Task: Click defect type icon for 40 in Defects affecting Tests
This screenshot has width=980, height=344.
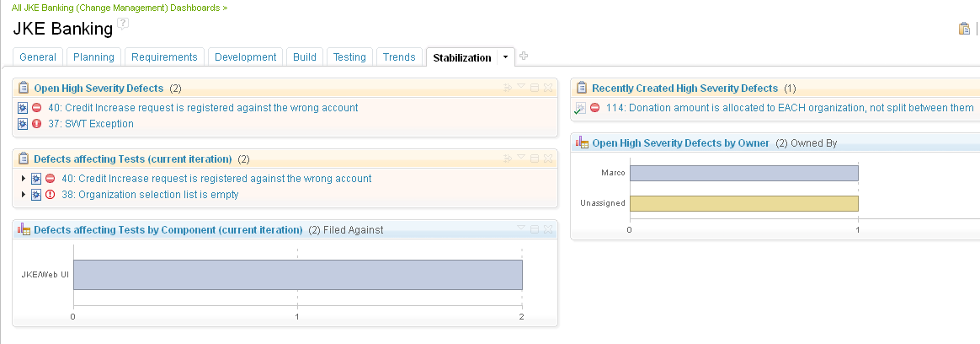Action: [36, 178]
